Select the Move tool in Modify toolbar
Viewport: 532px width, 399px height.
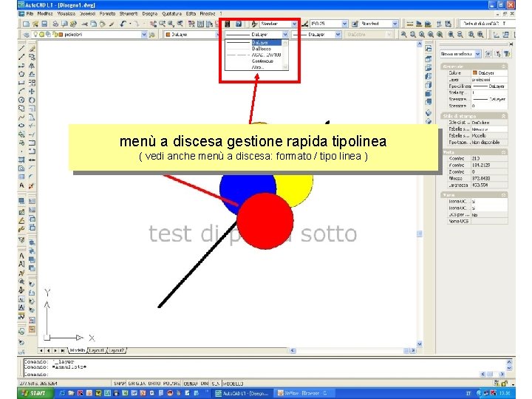click(32, 92)
